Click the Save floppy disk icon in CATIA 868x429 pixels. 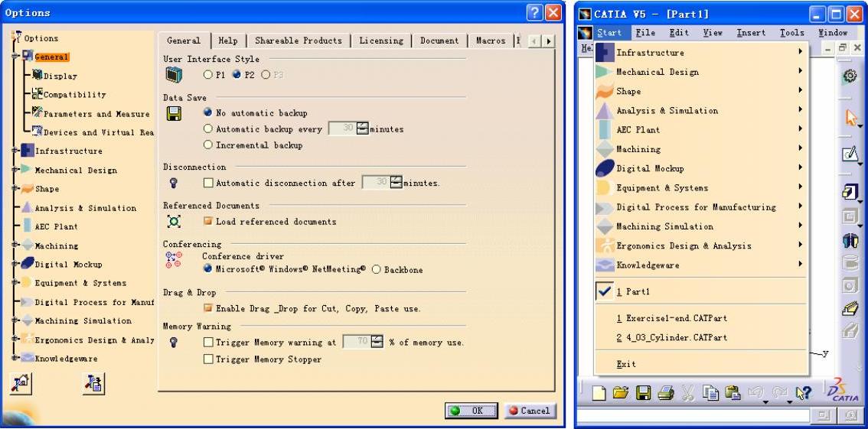coord(643,393)
